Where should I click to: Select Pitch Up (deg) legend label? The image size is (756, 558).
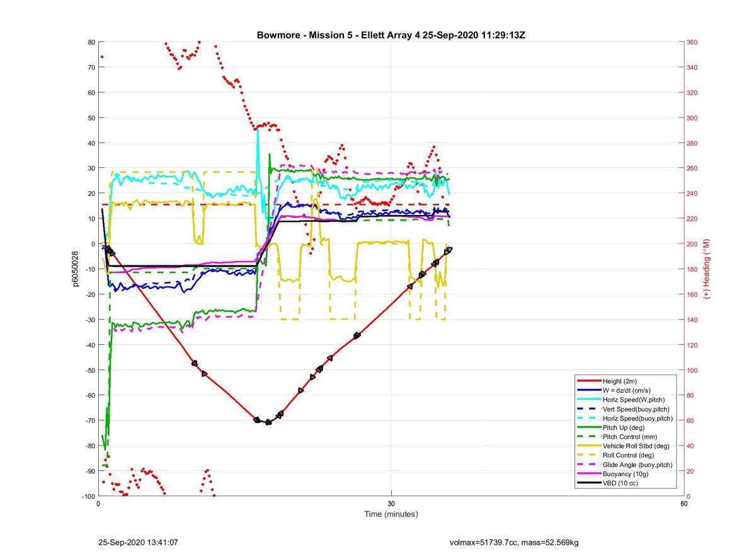(x=624, y=427)
